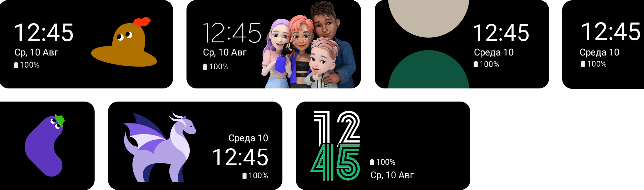Select the purple eggplant character with green hat
Screen dimensions: 644x190
[45, 145]
